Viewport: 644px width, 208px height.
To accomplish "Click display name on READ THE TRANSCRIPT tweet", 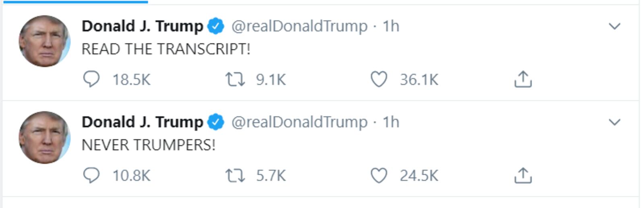I will click(142, 26).
